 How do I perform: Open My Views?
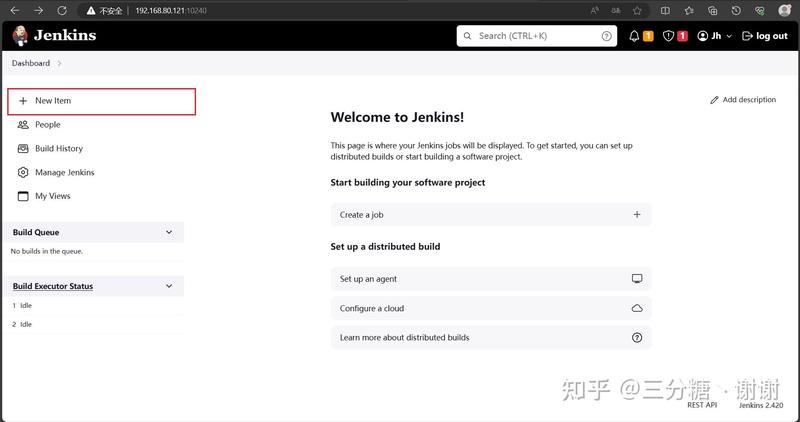tap(44, 196)
